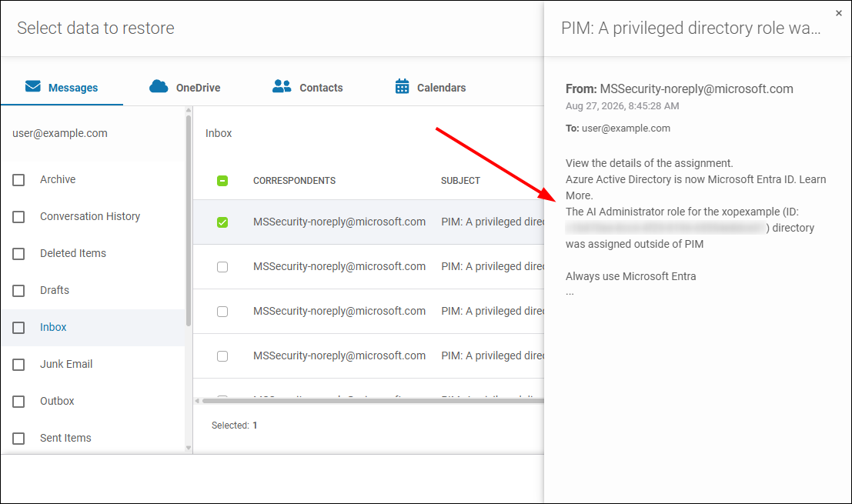Check the Archive folder checkbox
Image resolution: width=852 pixels, height=504 pixels.
18,180
